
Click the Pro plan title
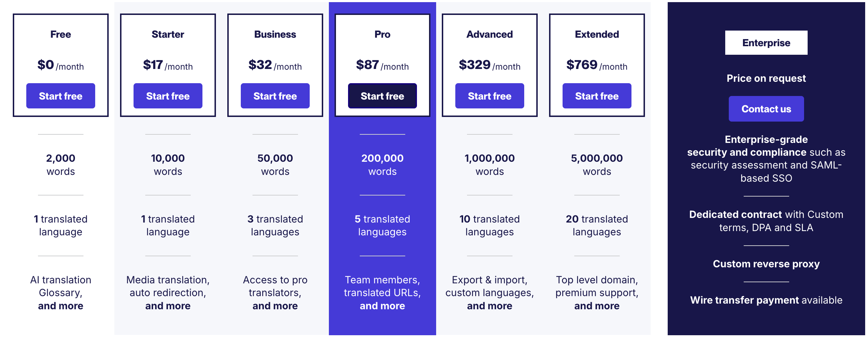[382, 34]
